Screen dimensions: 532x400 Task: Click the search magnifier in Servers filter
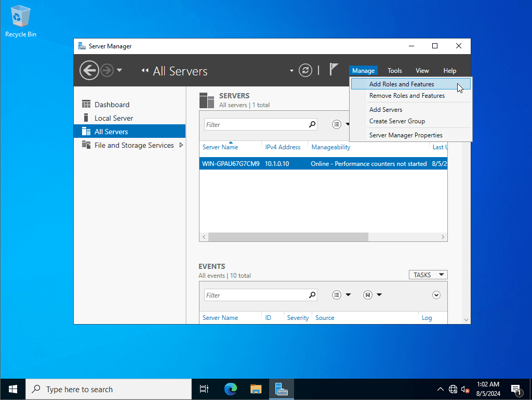312,124
